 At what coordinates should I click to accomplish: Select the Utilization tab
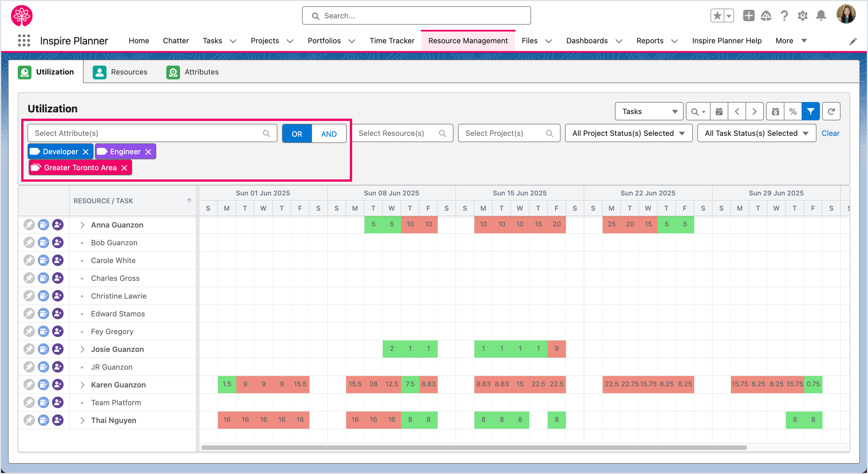coord(46,72)
